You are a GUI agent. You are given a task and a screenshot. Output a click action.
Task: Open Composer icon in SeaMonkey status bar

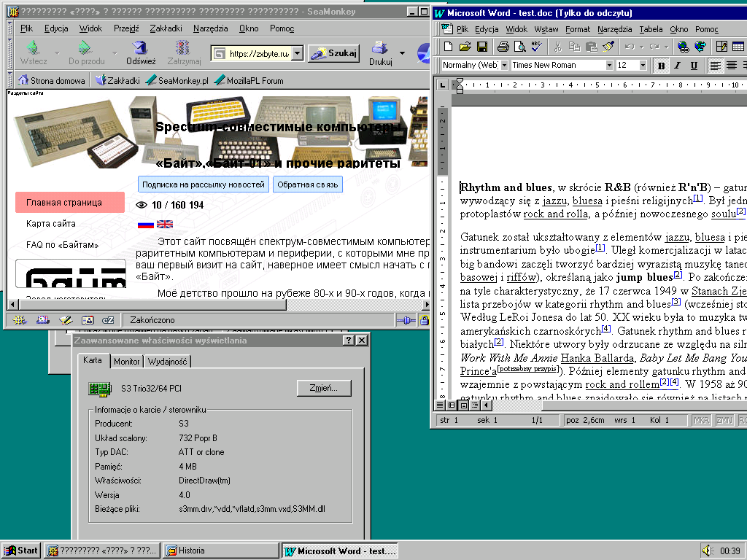pyautogui.click(x=65, y=320)
